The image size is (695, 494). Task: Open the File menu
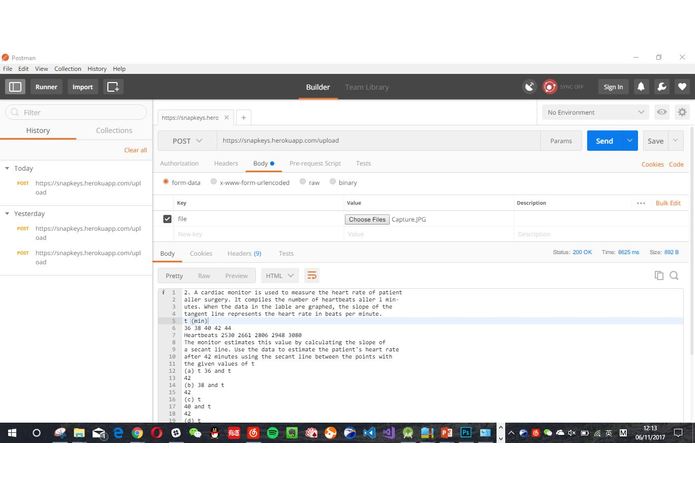(8, 69)
